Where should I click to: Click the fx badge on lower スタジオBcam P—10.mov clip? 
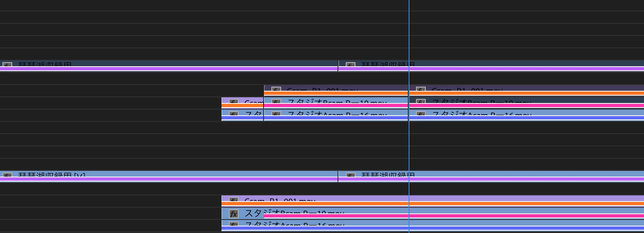click(x=233, y=214)
